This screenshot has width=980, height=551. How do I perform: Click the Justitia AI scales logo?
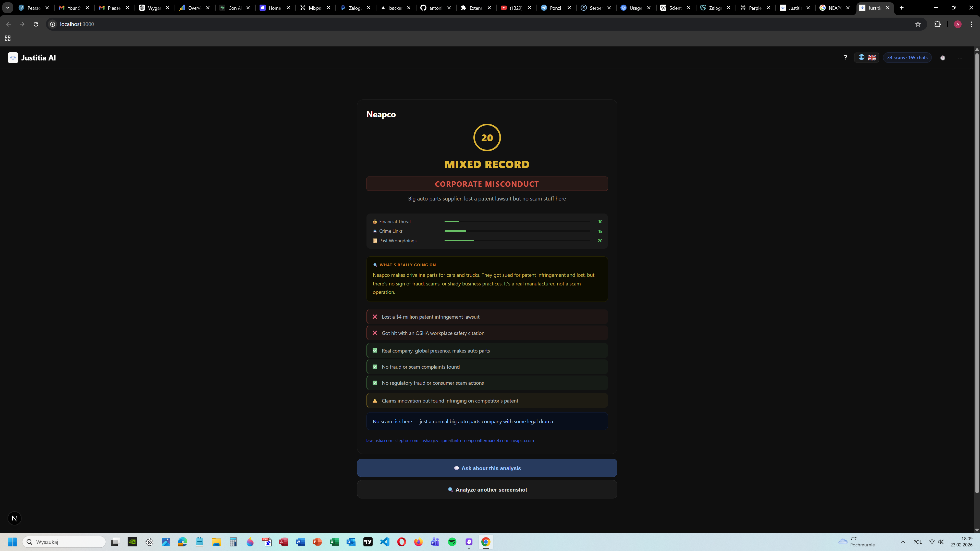[x=13, y=58]
